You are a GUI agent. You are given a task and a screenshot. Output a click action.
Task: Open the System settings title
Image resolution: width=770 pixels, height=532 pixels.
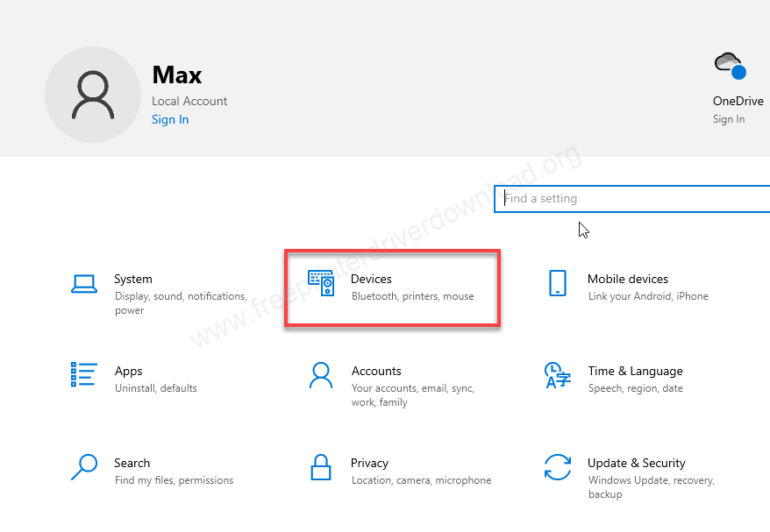click(x=133, y=280)
